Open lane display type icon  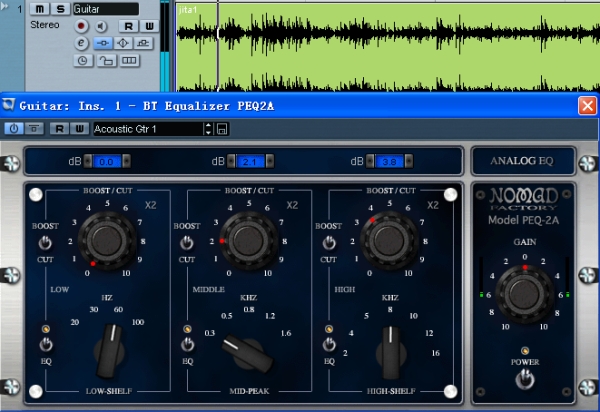click(x=129, y=60)
